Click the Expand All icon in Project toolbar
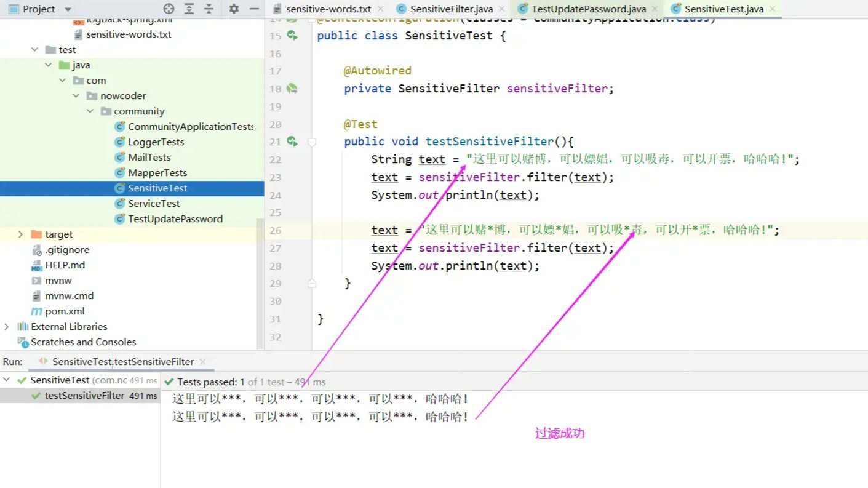 pos(188,9)
